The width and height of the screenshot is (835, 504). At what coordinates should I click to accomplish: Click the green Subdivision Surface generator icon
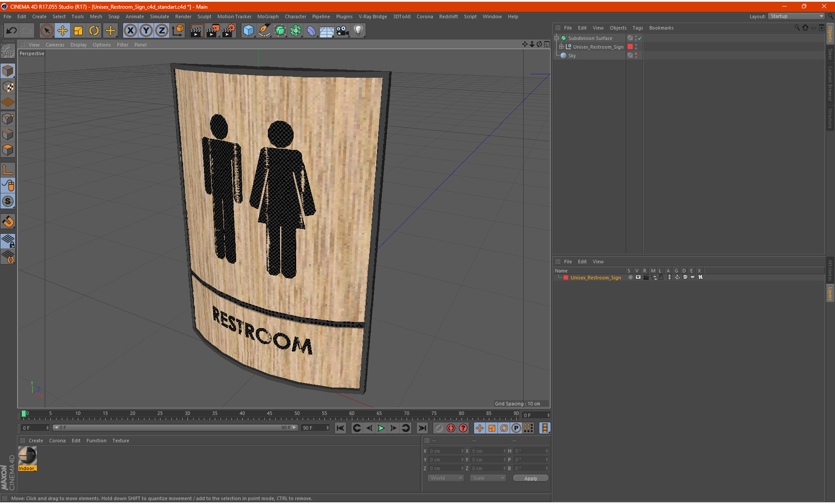(280, 30)
